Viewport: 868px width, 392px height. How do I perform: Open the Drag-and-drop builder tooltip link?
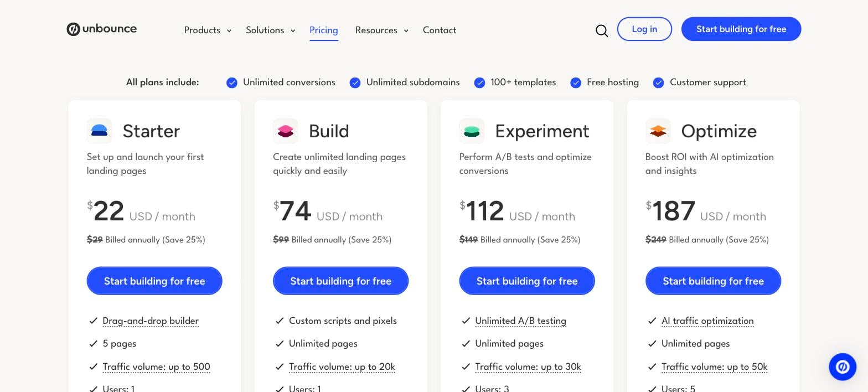pyautogui.click(x=151, y=321)
